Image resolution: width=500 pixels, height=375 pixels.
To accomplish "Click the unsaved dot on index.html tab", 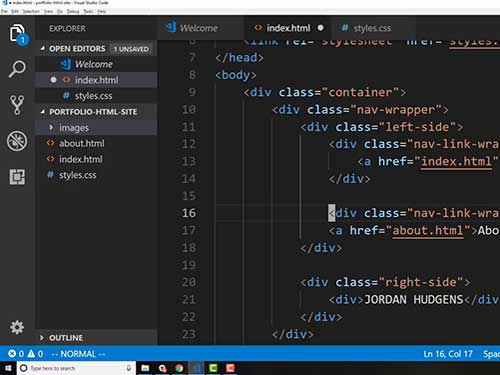I will tap(320, 28).
